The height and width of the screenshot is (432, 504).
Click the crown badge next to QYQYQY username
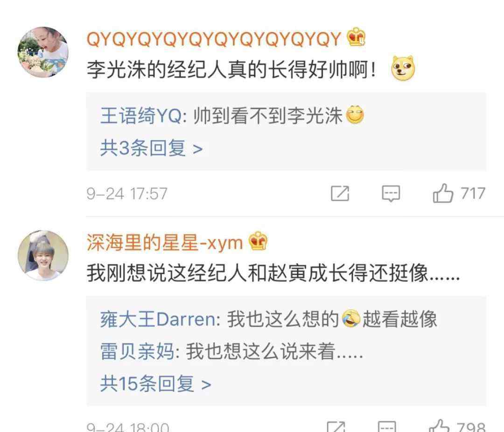pyautogui.click(x=356, y=37)
